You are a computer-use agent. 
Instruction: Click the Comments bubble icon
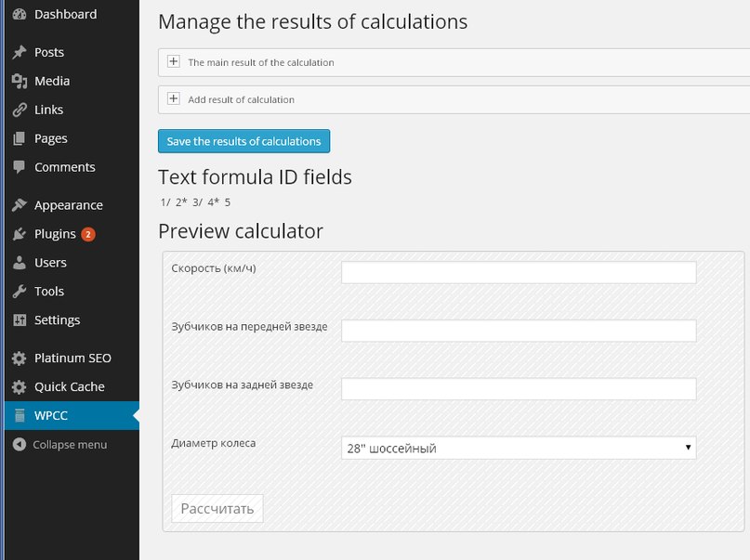[x=19, y=167]
